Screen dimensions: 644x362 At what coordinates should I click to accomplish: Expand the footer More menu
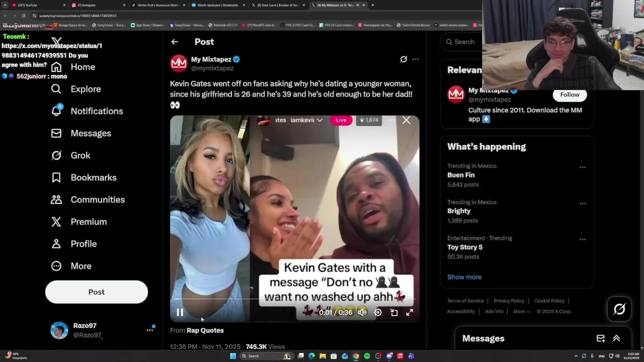(x=522, y=311)
